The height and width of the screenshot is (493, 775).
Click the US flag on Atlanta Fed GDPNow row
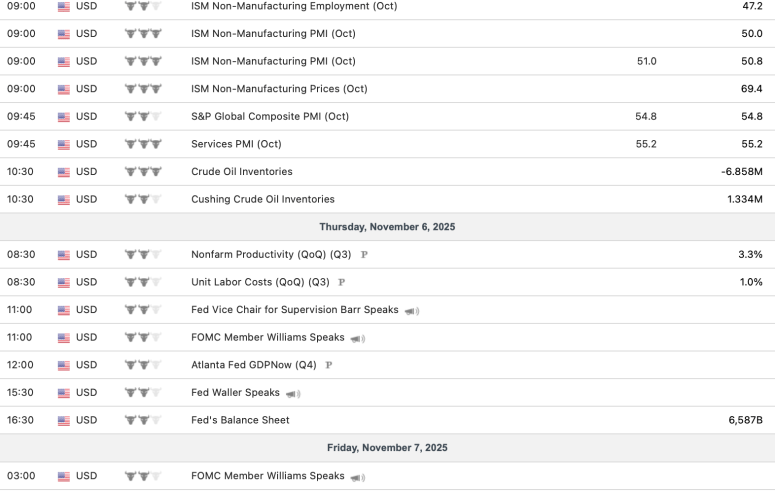tap(64, 365)
